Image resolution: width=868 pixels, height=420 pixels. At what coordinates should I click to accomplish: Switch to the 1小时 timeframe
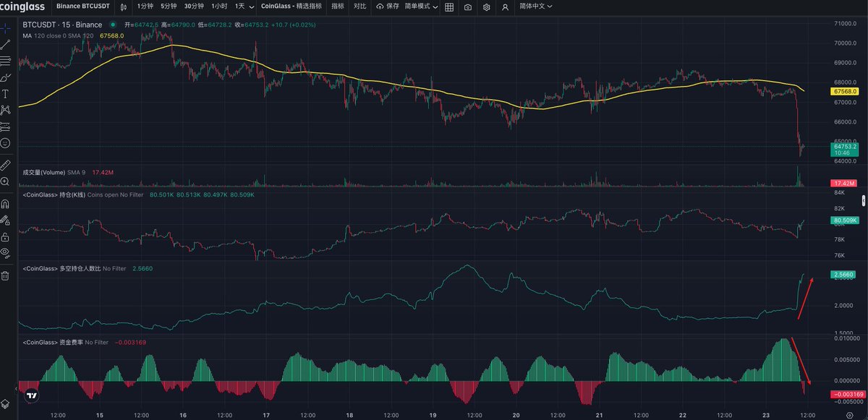click(218, 7)
